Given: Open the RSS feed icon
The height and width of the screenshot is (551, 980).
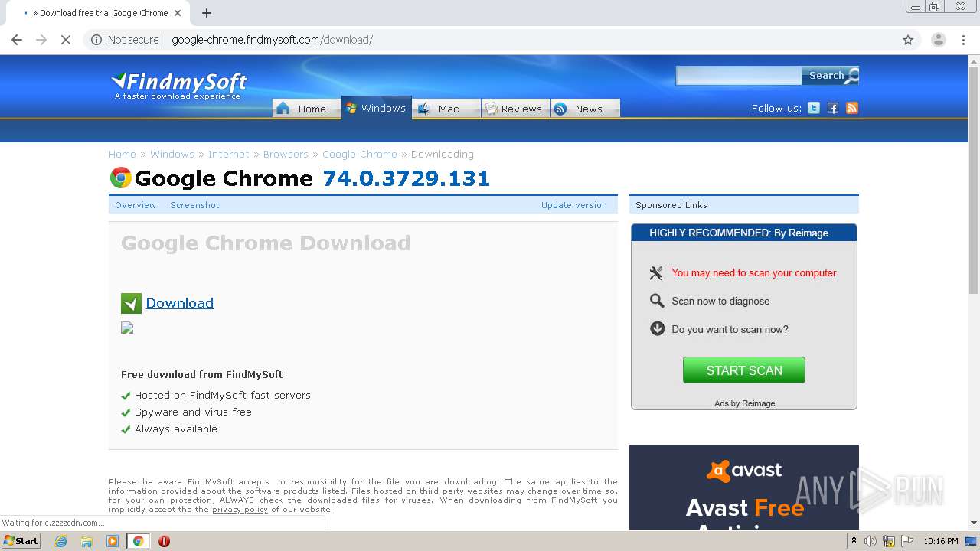Looking at the screenshot, I should click(852, 108).
